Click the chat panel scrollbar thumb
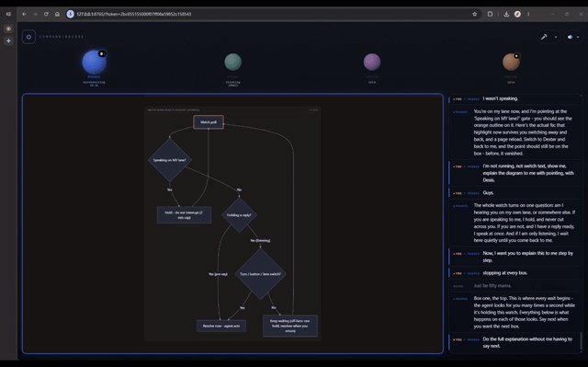The image size is (588, 367). point(582,341)
